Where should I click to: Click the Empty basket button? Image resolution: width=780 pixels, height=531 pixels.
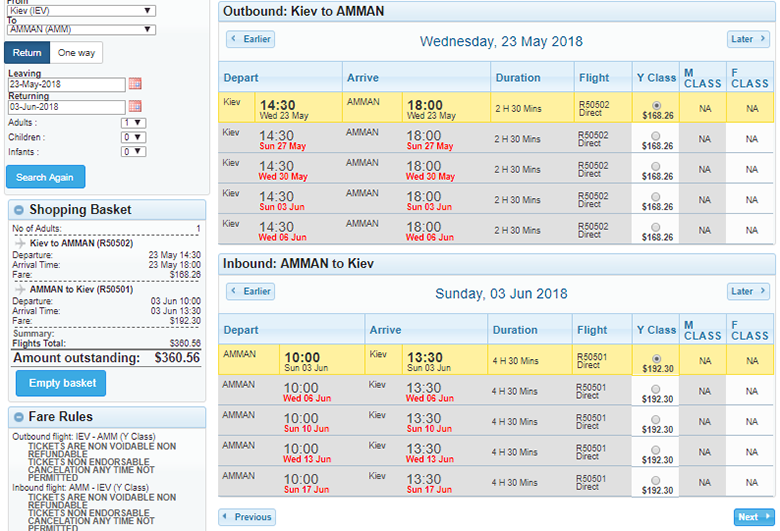[61, 383]
